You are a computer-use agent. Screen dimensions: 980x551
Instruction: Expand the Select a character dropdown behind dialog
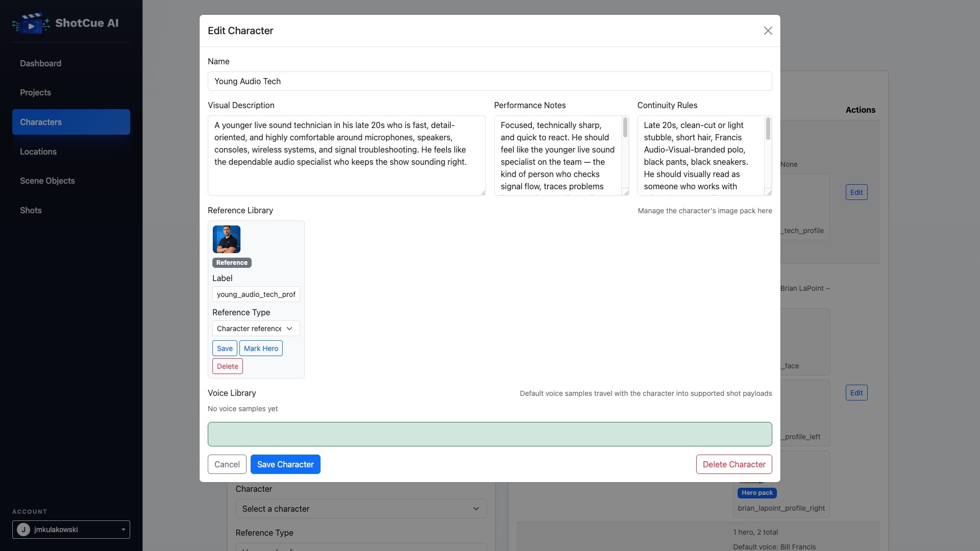pos(361,509)
